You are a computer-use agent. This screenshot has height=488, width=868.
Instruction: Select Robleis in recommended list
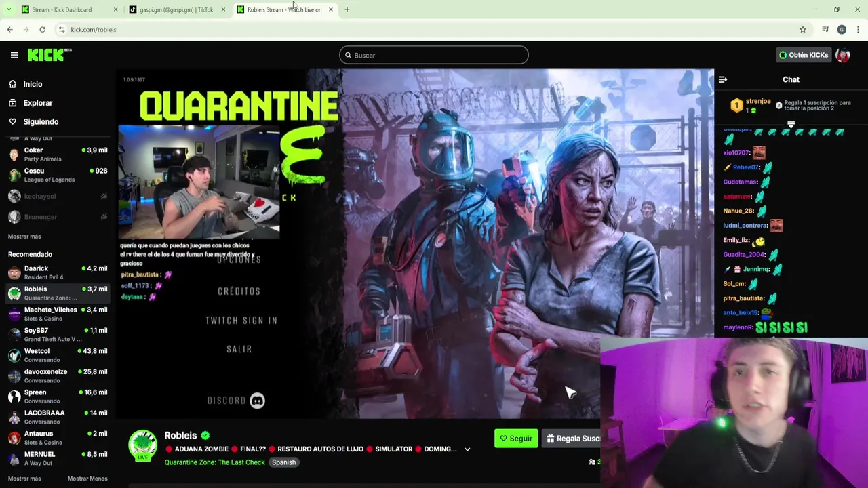point(58,293)
